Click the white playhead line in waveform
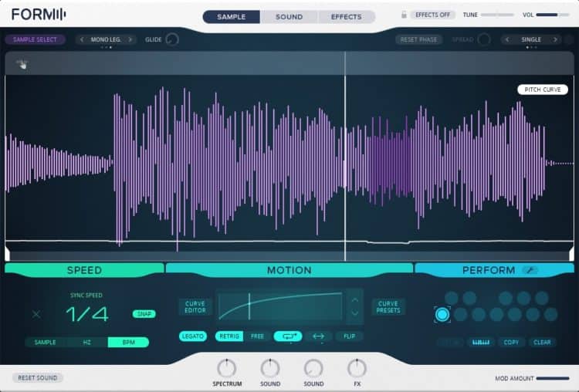The width and height of the screenshot is (579, 392). [345, 156]
